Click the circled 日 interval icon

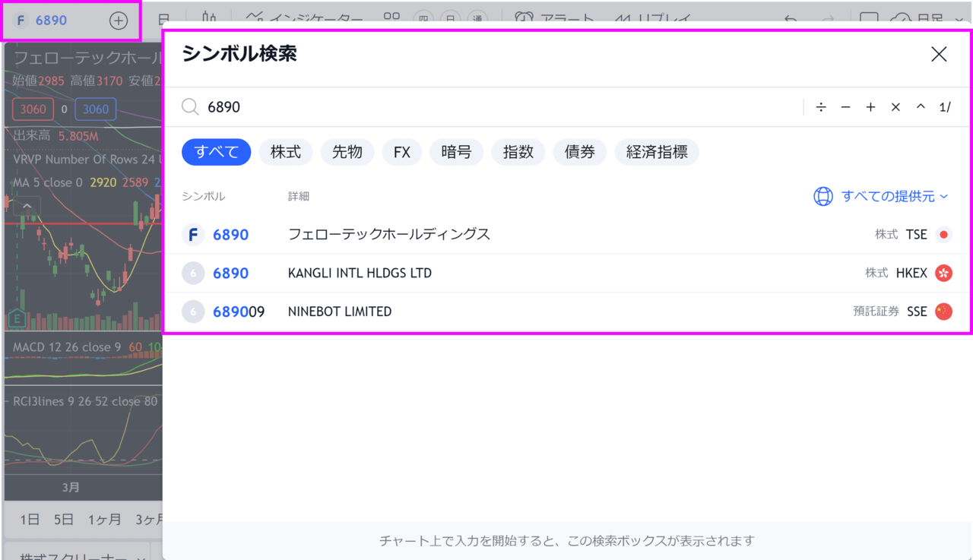pos(452,20)
